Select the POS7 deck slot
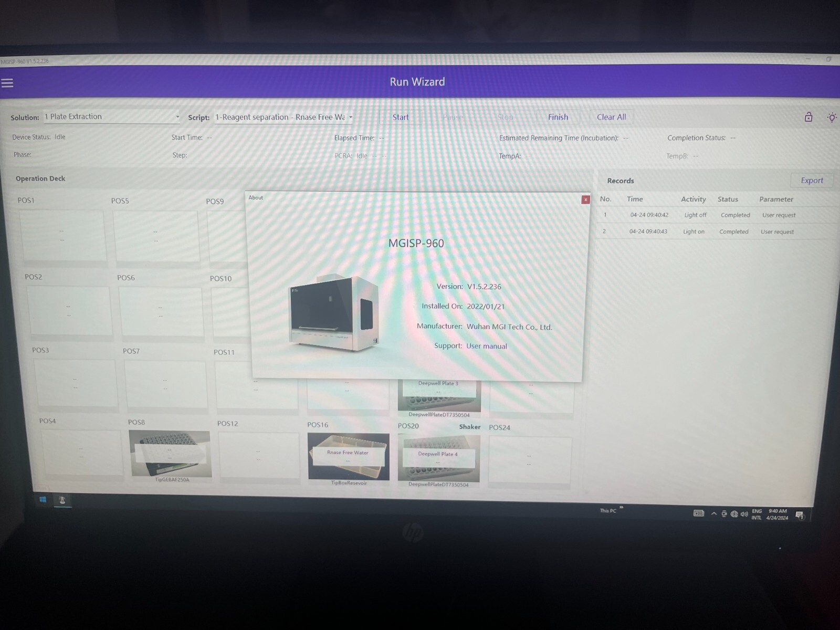 (165, 384)
